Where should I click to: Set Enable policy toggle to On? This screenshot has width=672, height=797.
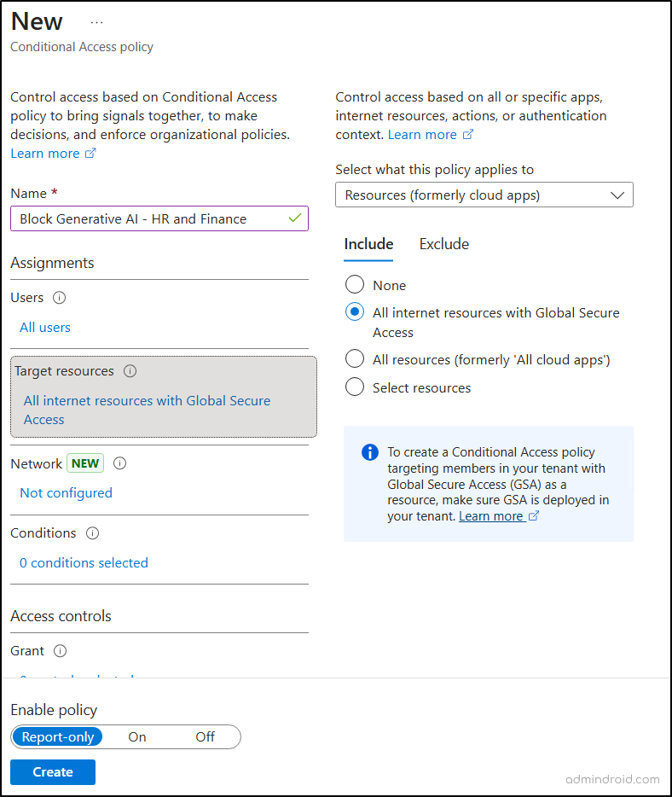[137, 737]
